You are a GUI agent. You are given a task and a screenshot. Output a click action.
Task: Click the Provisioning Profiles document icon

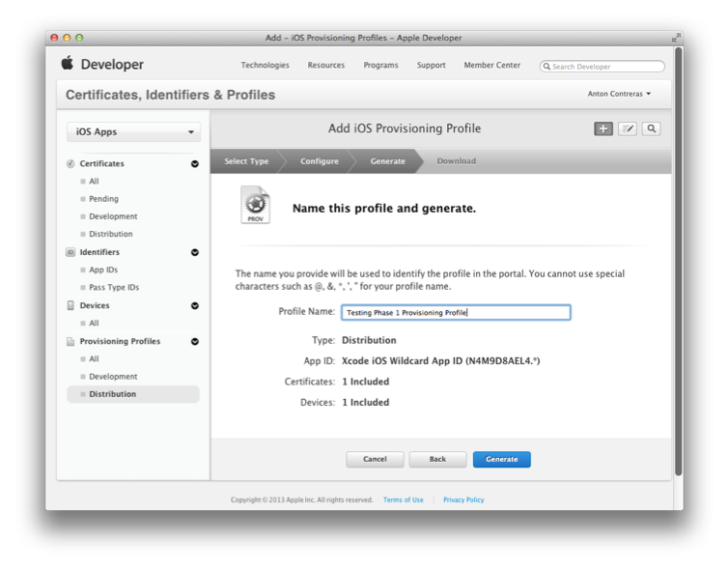coord(70,342)
